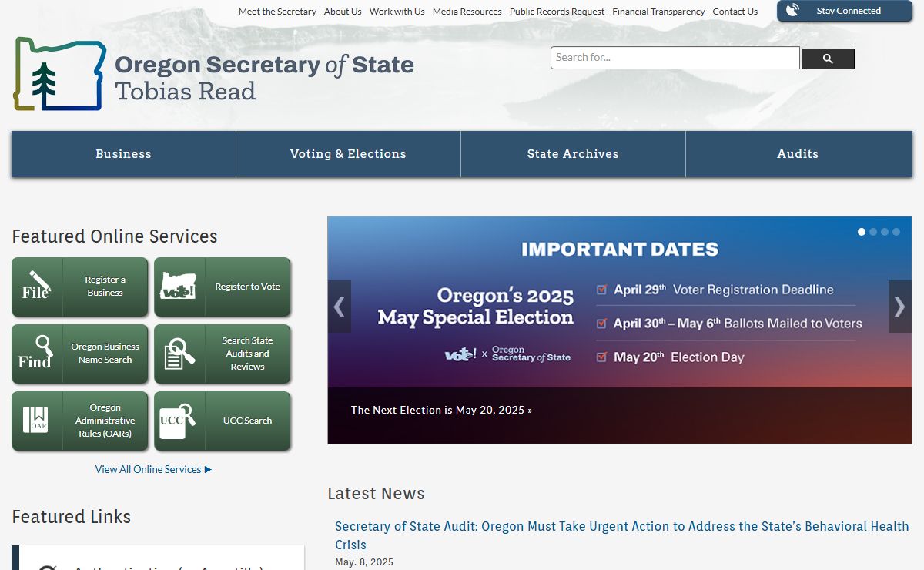
Task: Open The Next Election is May 20 link
Action: (441, 410)
